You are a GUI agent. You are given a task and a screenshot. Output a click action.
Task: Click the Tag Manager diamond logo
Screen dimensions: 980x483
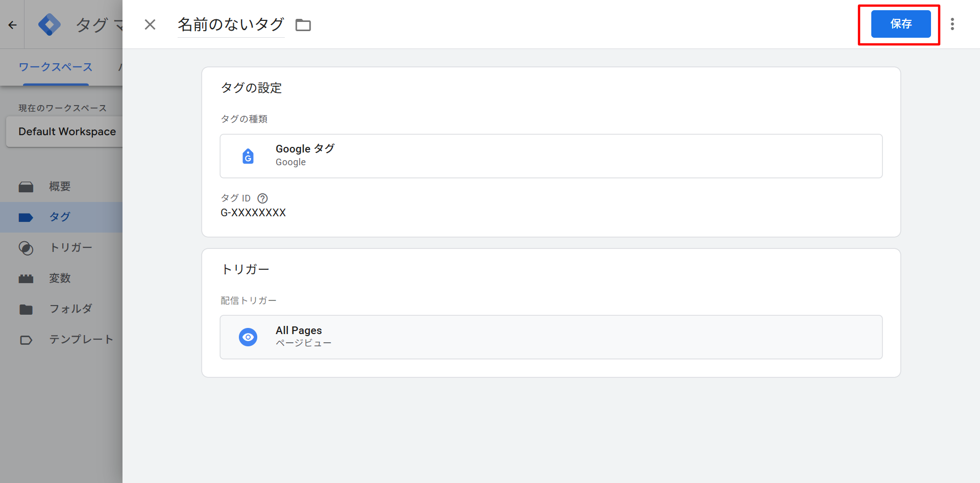50,24
